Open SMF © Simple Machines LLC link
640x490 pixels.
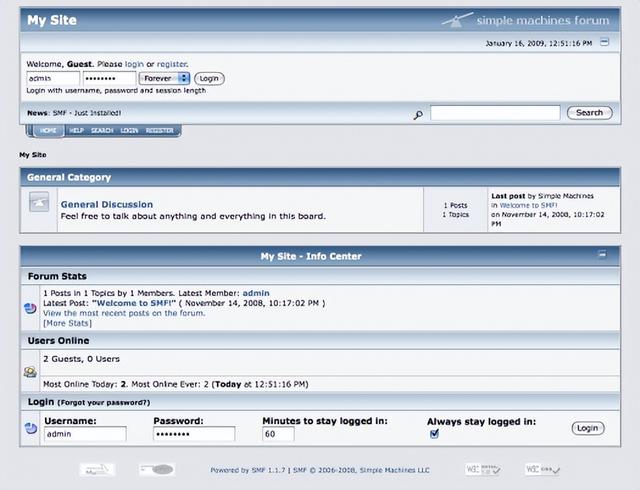[x=361, y=470]
